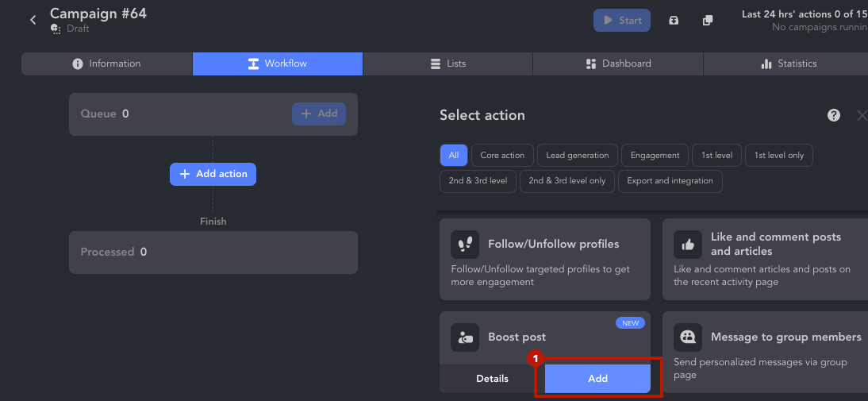
Task: Select the All filter chip
Action: coord(453,156)
